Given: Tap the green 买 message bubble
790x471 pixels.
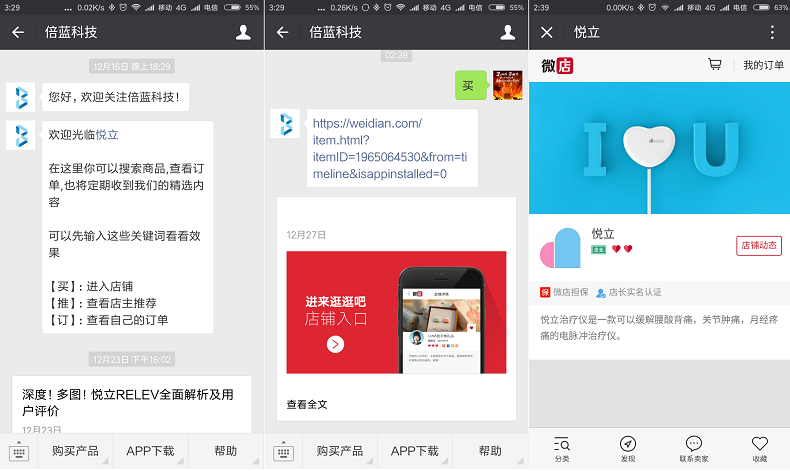Looking at the screenshot, I should pyautogui.click(x=470, y=86).
